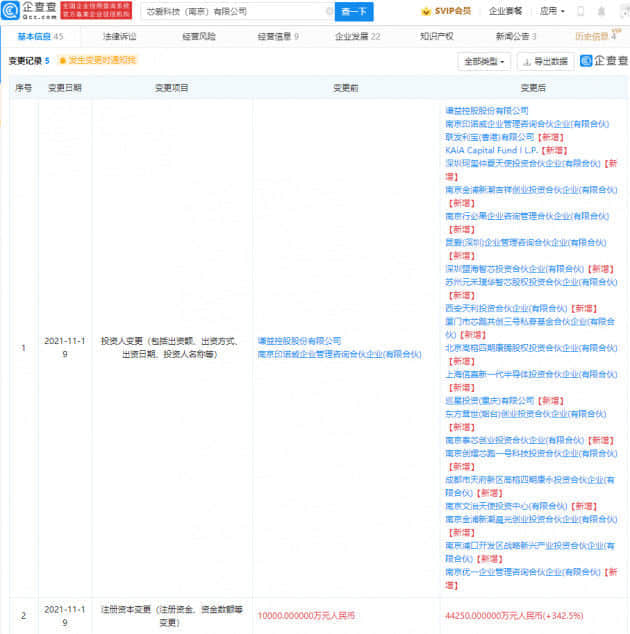Switch to the 知识产权 tab

tap(437, 37)
